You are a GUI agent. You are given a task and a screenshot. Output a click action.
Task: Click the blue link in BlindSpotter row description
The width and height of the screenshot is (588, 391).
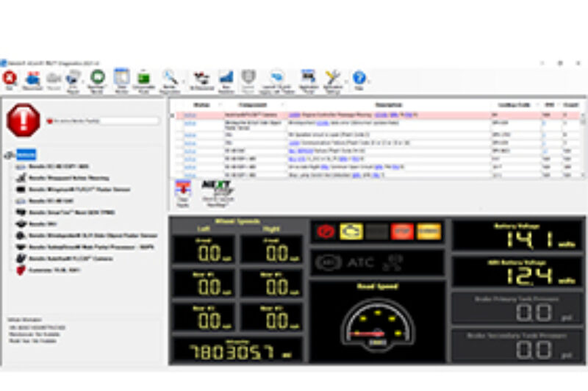click(x=322, y=123)
